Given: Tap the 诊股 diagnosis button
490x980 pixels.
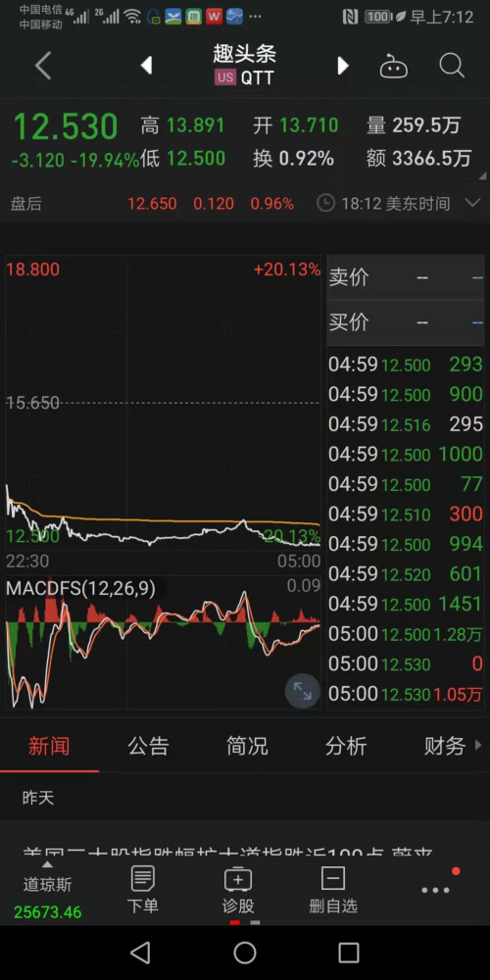Looking at the screenshot, I should tap(238, 891).
